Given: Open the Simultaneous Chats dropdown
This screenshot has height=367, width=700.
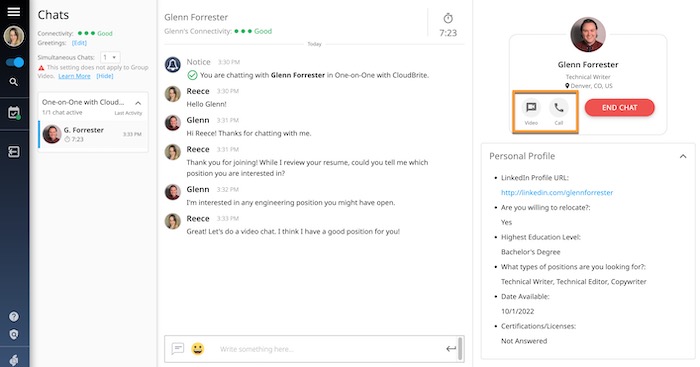Looking at the screenshot, I should 110,57.
